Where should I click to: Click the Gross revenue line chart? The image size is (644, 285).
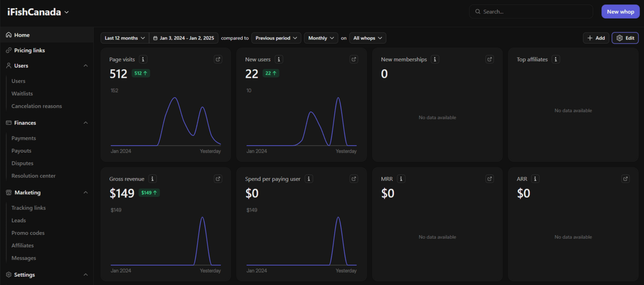pos(165,240)
